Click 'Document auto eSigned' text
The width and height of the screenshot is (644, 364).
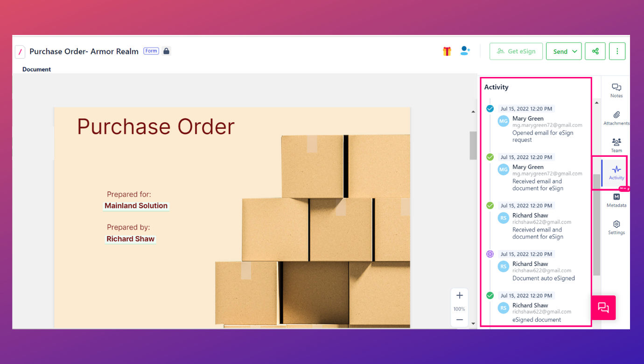click(x=544, y=278)
